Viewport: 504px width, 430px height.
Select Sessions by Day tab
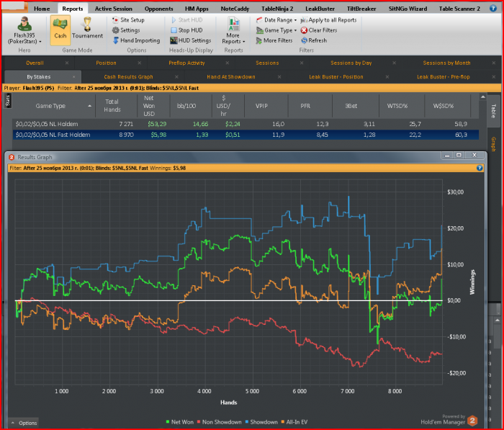351,63
